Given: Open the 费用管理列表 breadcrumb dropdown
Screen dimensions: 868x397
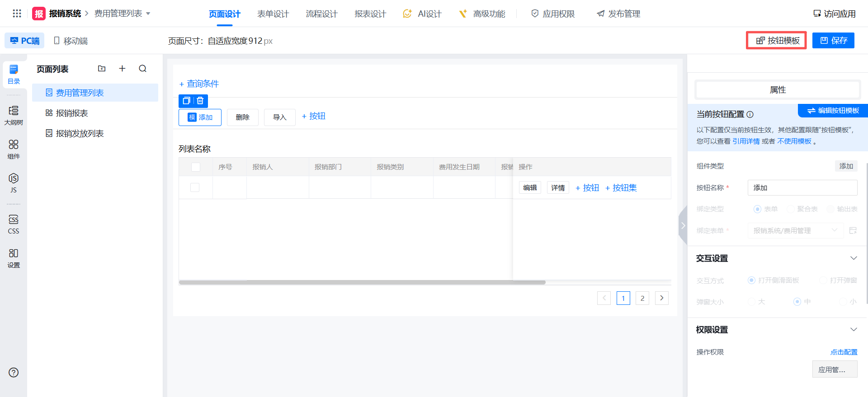Looking at the screenshot, I should pos(148,14).
